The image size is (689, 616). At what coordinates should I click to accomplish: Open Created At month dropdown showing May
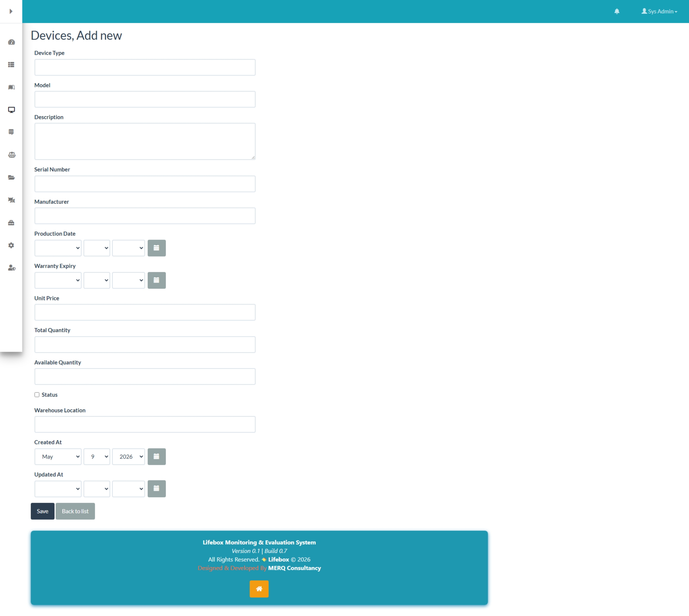click(x=58, y=457)
